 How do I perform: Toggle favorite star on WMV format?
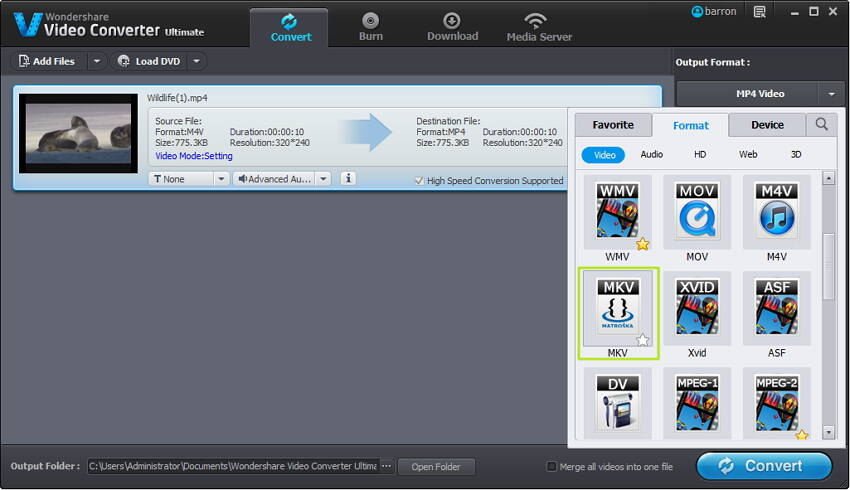click(x=642, y=244)
